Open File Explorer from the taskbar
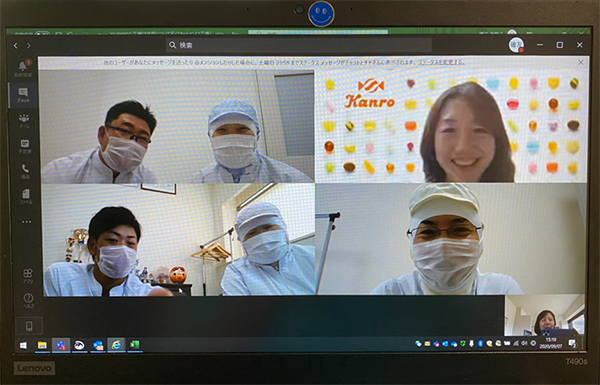The image size is (600, 385). 42,345
